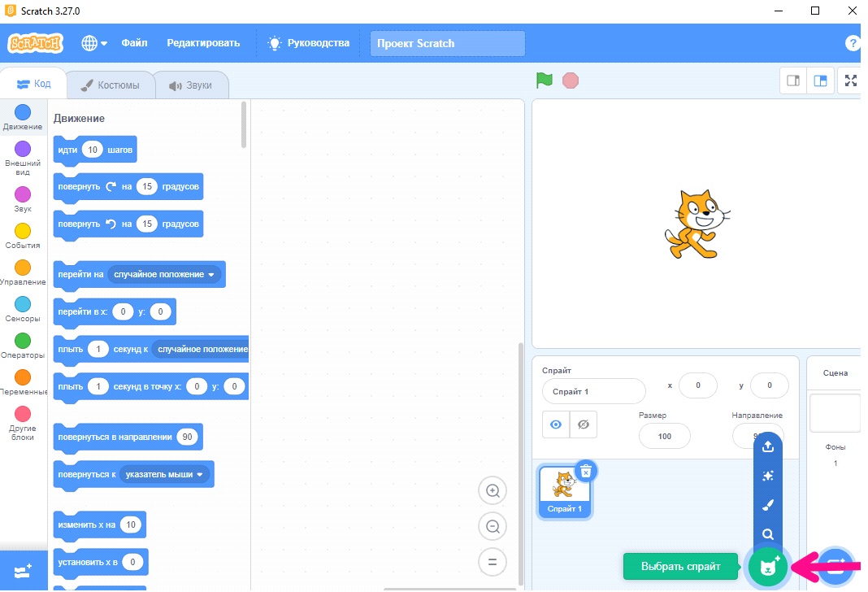Image resolution: width=868 pixels, height=592 pixels.
Task: Open the Редактировать menu
Action: [203, 42]
